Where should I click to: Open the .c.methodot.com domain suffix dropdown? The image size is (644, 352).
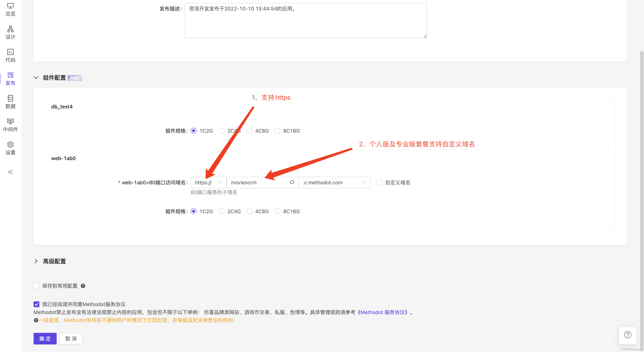(x=334, y=183)
